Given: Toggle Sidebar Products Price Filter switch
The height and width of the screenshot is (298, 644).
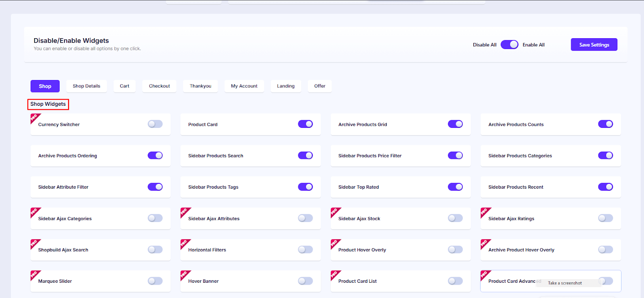Looking at the screenshot, I should pos(455,155).
